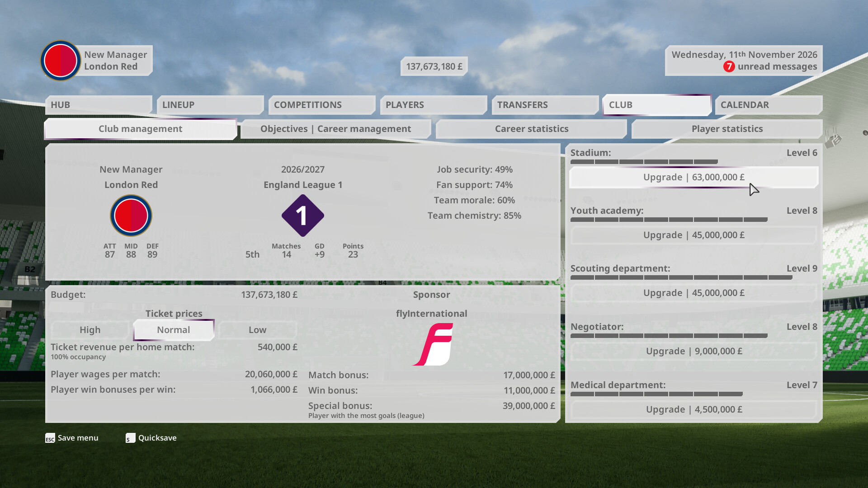Click the date Wednesday, 11th November 2026
The width and height of the screenshot is (868, 488).
click(x=744, y=55)
